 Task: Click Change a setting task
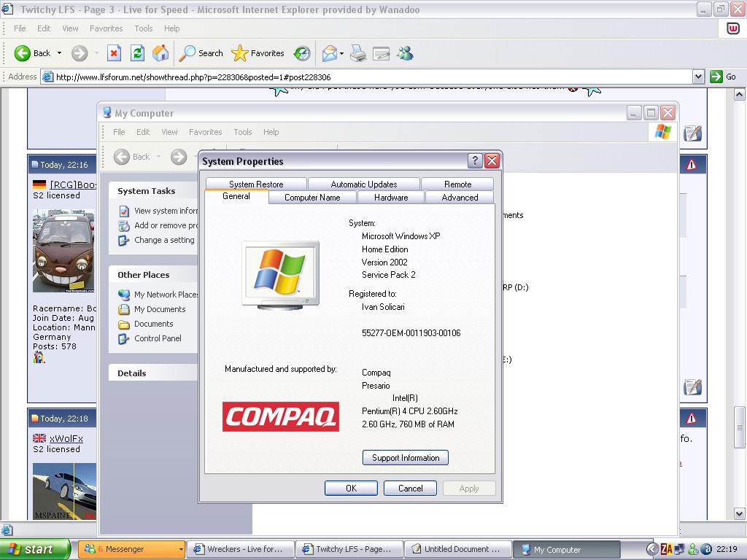pyautogui.click(x=156, y=240)
